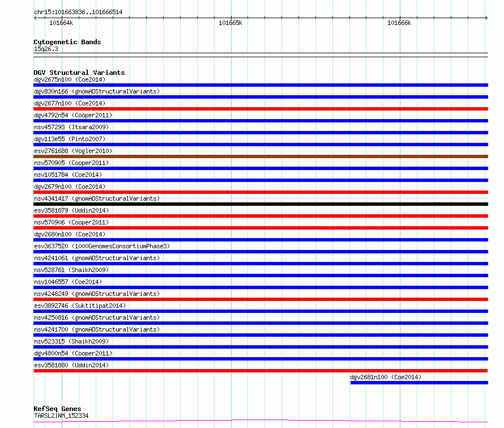The image size is (504, 428).
Task: Click the brown bar for esv2761688
Action: coord(260,156)
